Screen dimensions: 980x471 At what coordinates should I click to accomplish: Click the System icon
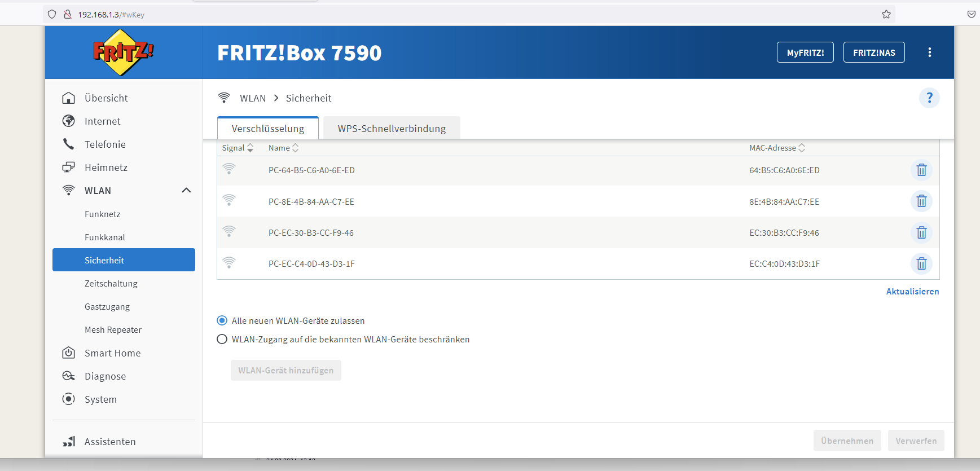[68, 399]
